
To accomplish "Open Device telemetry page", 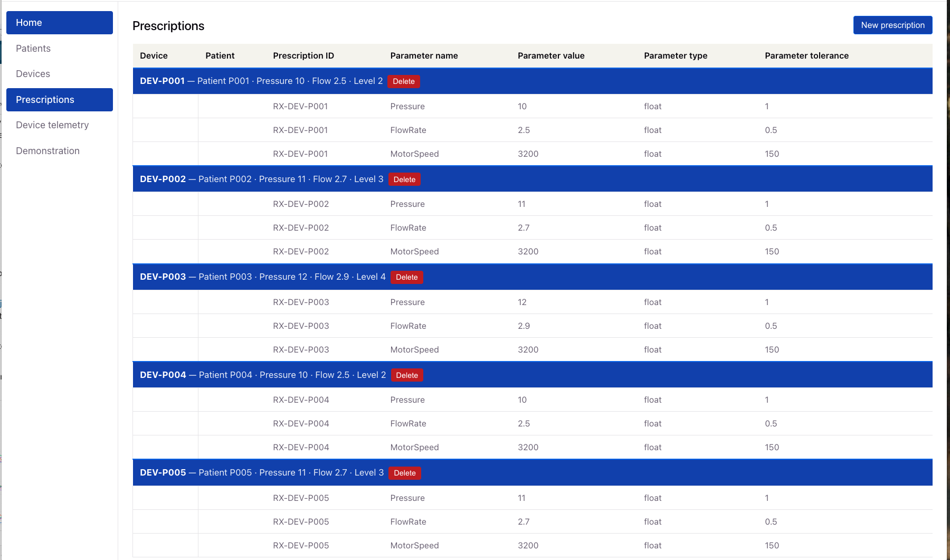I will click(x=52, y=125).
